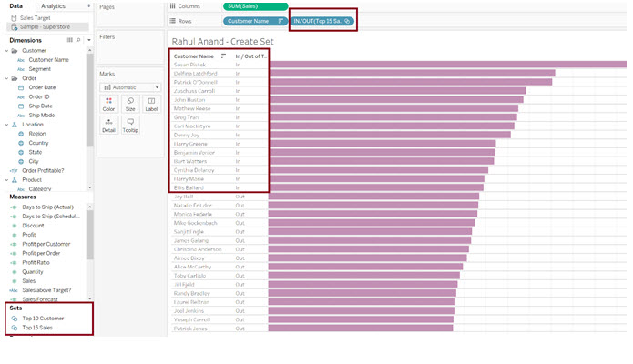
Task: Open the Data pane tab dropdown arrow
Action: point(89,6)
